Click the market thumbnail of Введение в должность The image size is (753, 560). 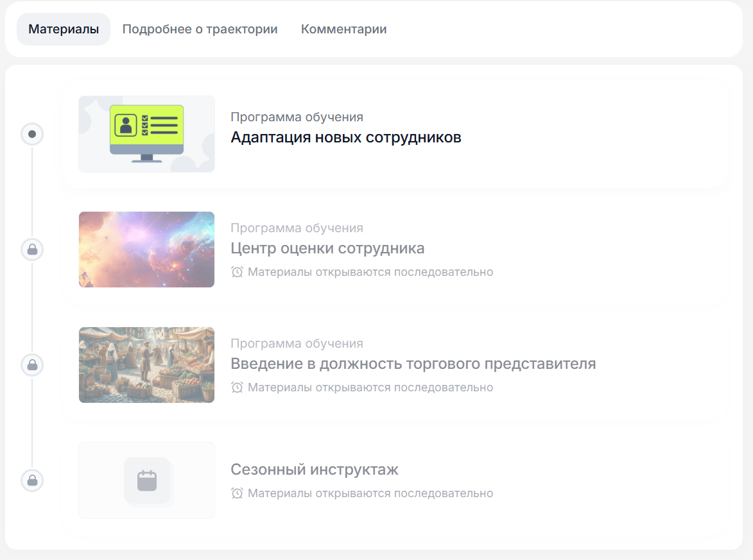click(146, 365)
